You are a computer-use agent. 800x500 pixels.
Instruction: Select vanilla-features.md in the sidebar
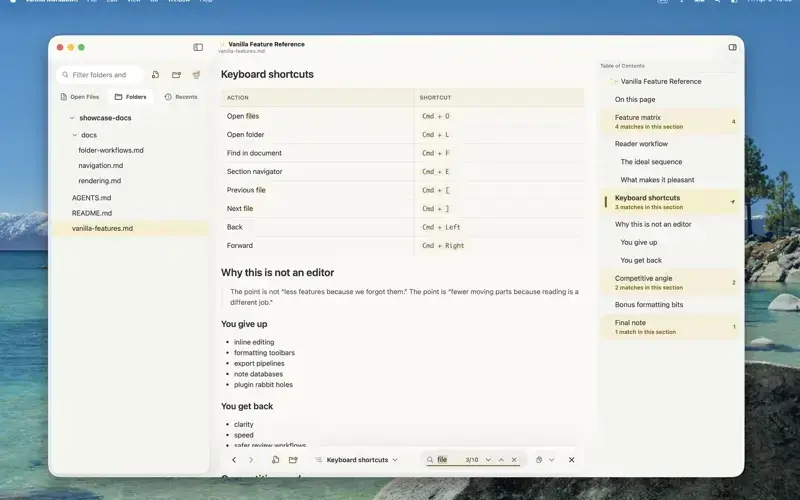131,228
